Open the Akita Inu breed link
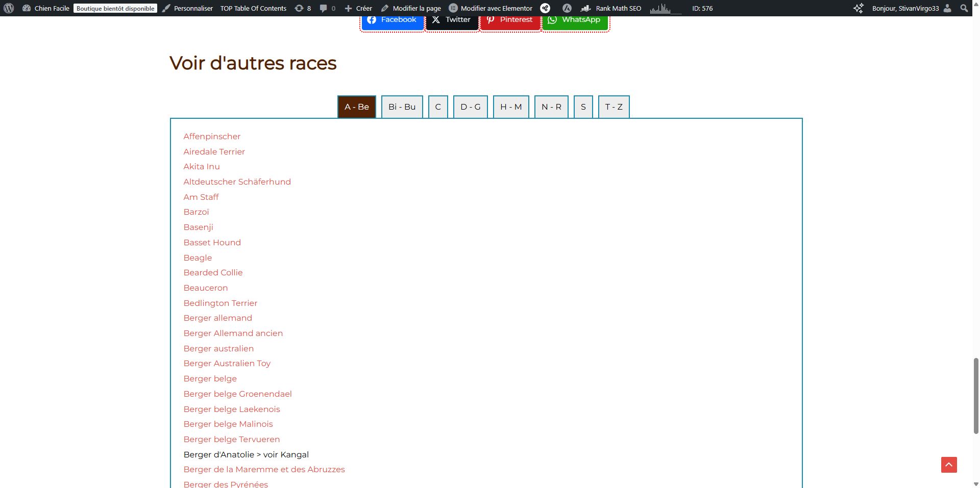 coord(202,167)
